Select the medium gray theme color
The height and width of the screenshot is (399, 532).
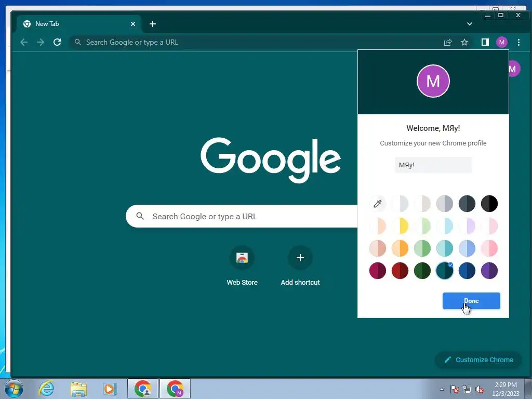[x=445, y=204]
